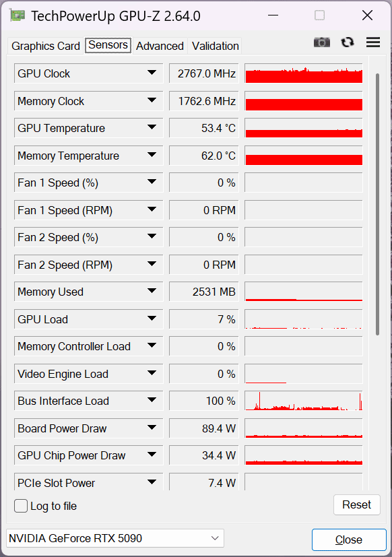Switch to the Graphics Card tab
392x557 pixels.
pyautogui.click(x=46, y=46)
